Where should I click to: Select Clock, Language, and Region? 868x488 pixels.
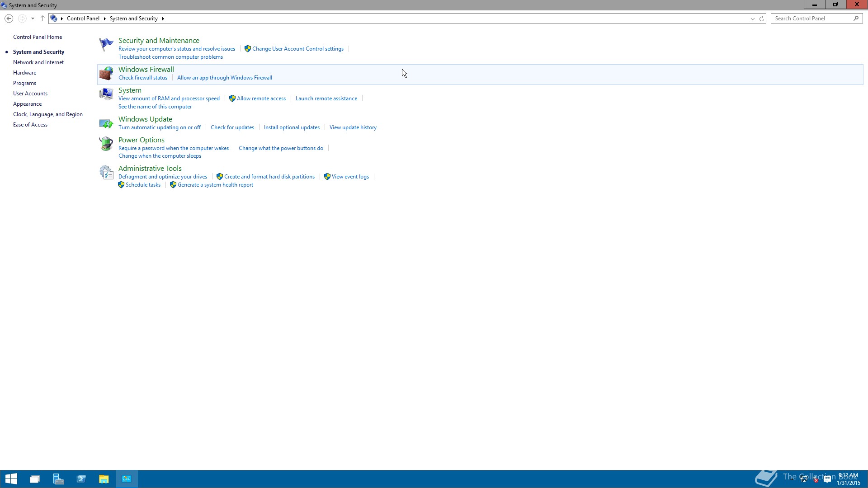pyautogui.click(x=48, y=114)
